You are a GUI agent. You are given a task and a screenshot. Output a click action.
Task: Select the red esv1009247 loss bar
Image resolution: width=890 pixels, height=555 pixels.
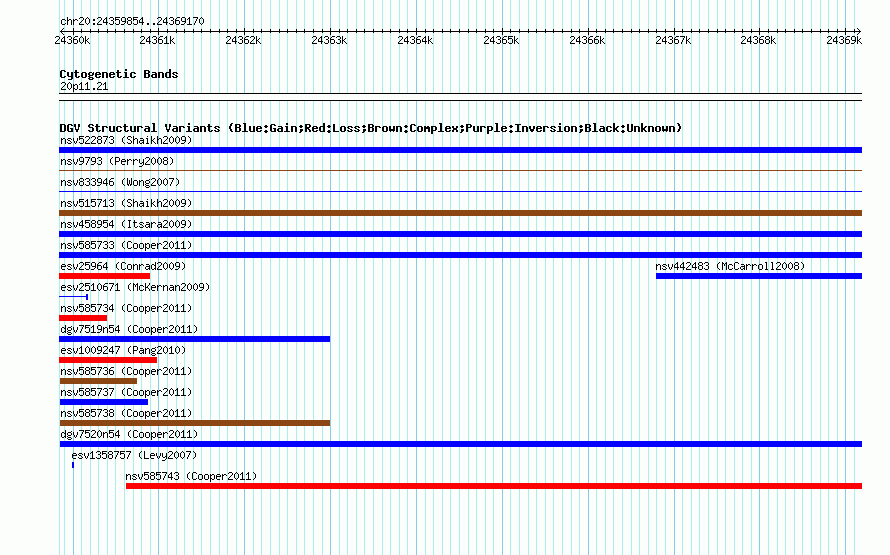tap(108, 360)
